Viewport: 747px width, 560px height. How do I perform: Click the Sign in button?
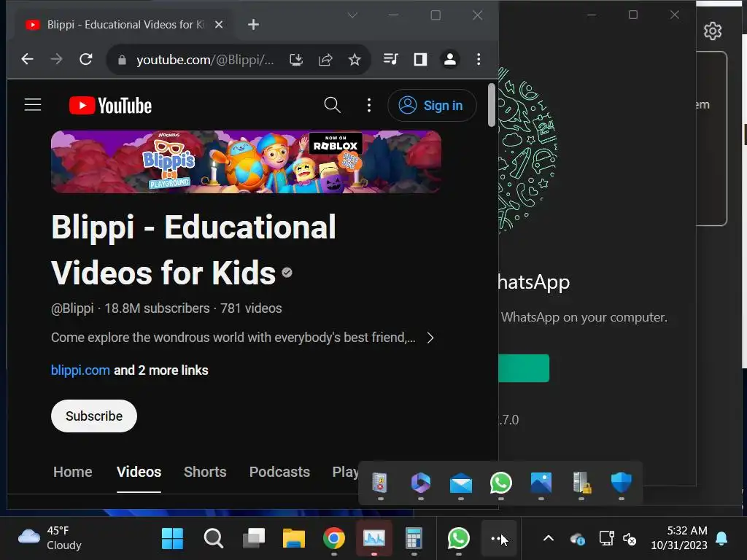point(432,105)
